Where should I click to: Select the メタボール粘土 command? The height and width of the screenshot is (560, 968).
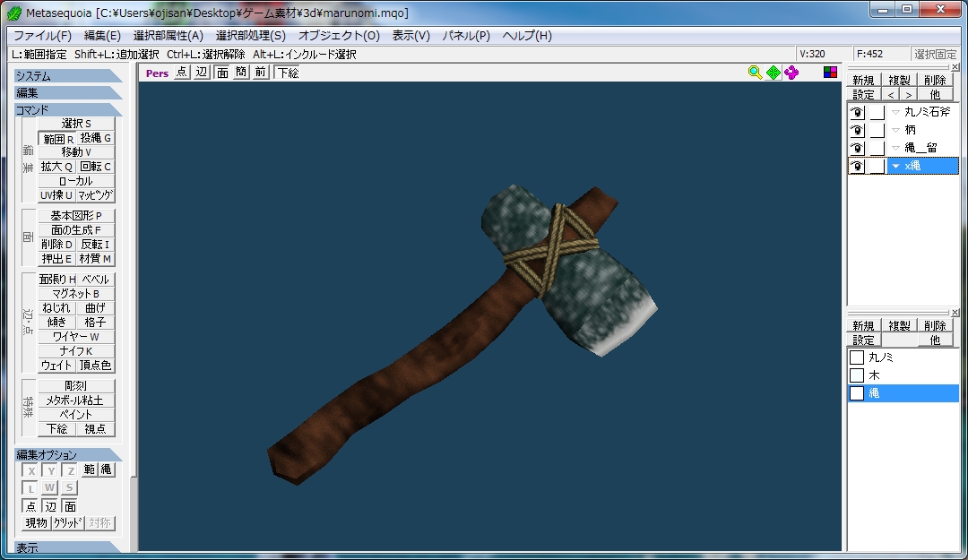(76, 401)
